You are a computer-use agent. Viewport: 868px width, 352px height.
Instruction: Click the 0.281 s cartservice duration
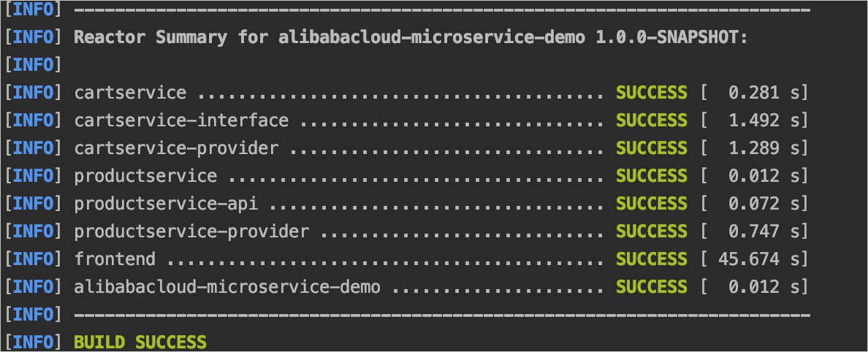pyautogui.click(x=764, y=93)
